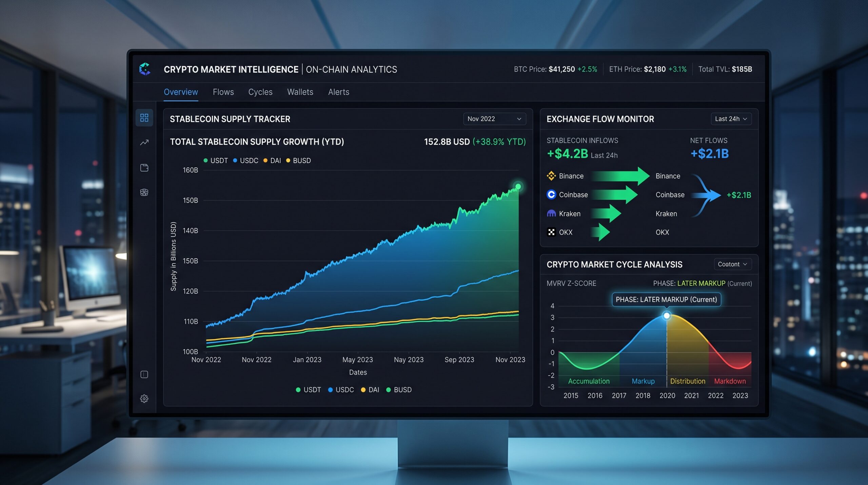The width and height of the screenshot is (868, 485).
Task: Click the Coinbase logo icon
Action: point(551,194)
